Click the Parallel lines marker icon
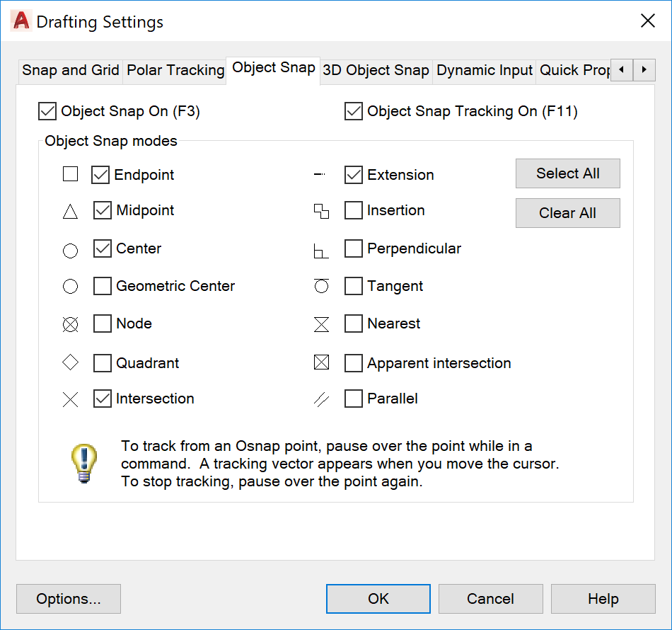This screenshot has width=672, height=630. point(321,399)
